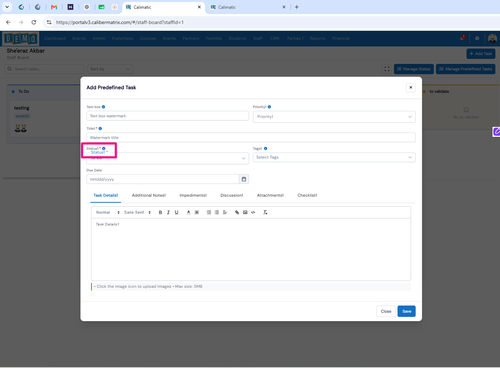
Task: Open the Students menu item
Action: click(237, 38)
